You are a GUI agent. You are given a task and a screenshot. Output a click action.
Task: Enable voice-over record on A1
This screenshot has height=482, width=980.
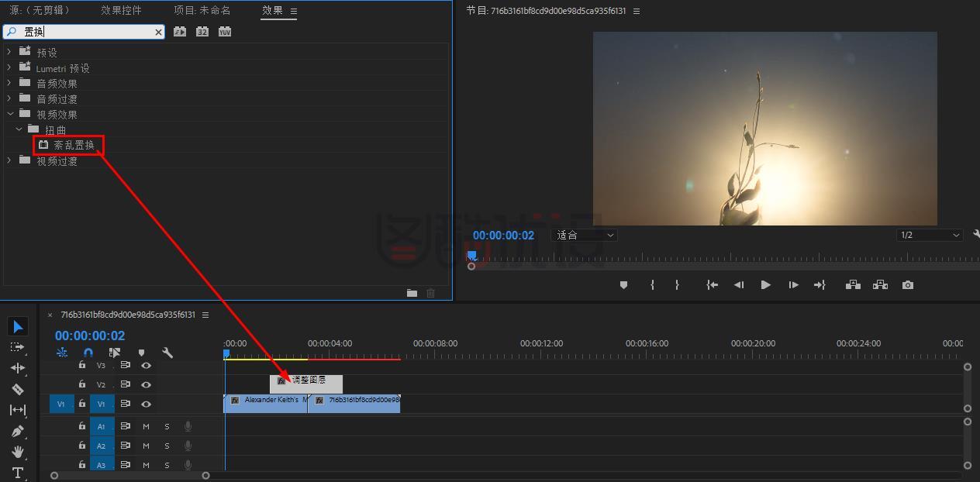point(188,426)
